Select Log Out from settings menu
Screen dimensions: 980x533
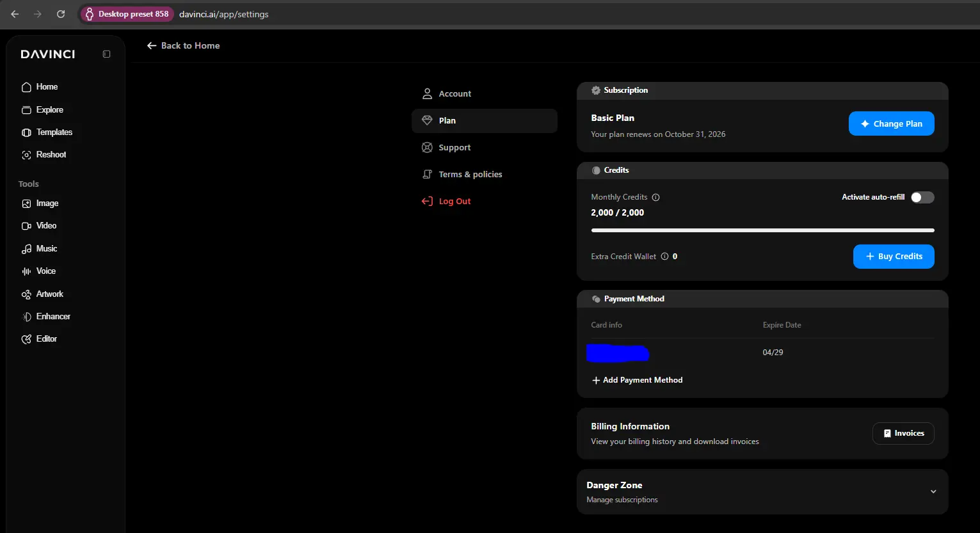[485, 202]
